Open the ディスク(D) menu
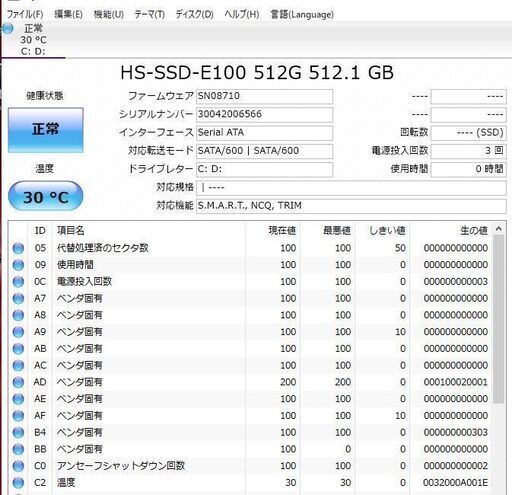The height and width of the screenshot is (495, 512). click(194, 14)
